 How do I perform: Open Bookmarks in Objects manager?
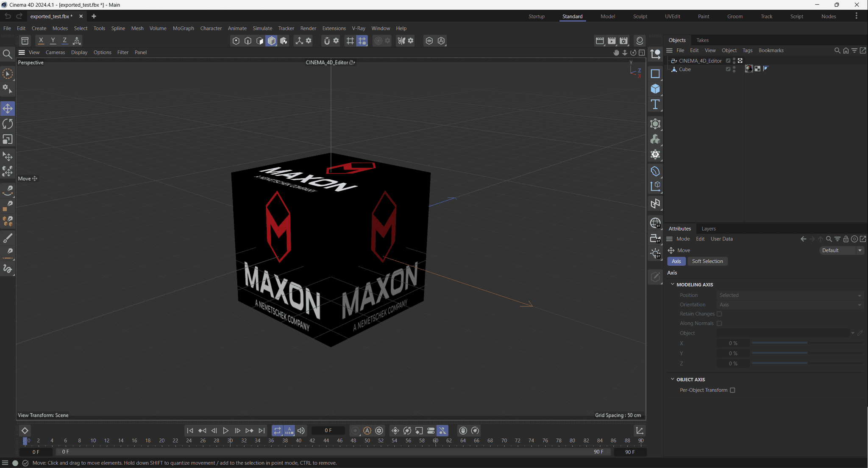click(x=771, y=50)
